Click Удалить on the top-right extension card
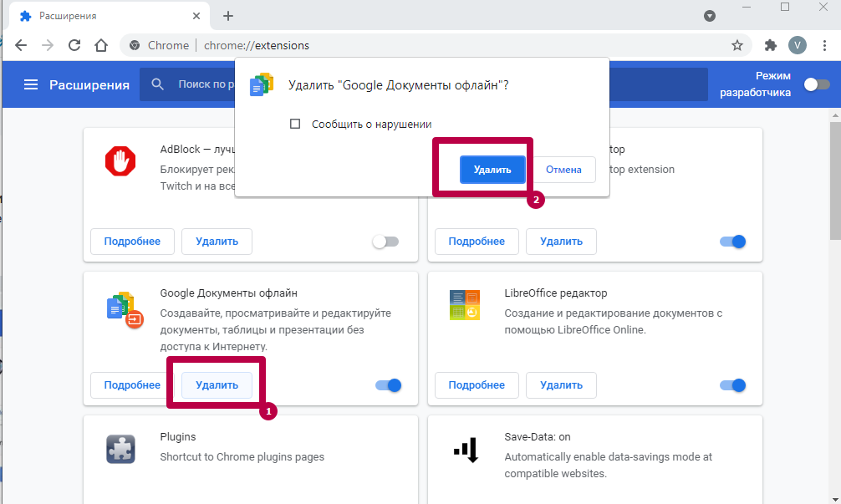841x504 pixels. pos(561,242)
